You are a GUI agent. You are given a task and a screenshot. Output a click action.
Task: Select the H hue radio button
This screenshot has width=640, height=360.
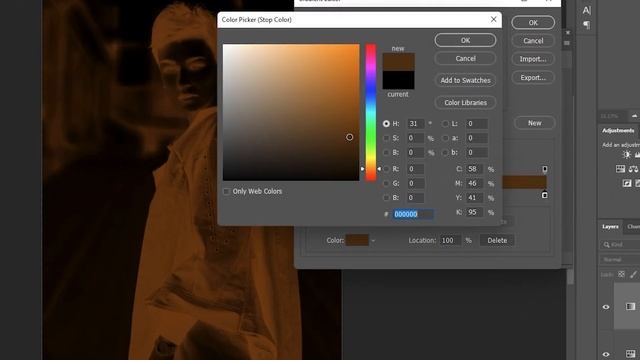pyautogui.click(x=386, y=124)
